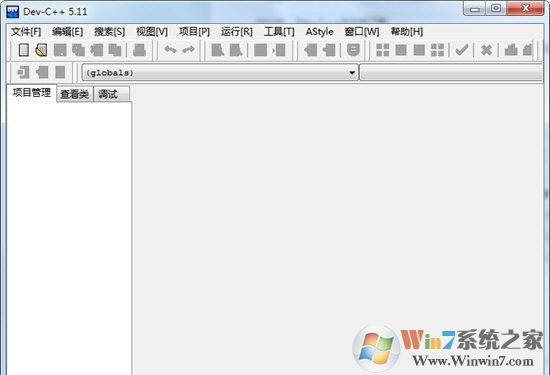The width and height of the screenshot is (550, 375).
Task: Click the greyed-out Close All icon
Action: click(115, 50)
